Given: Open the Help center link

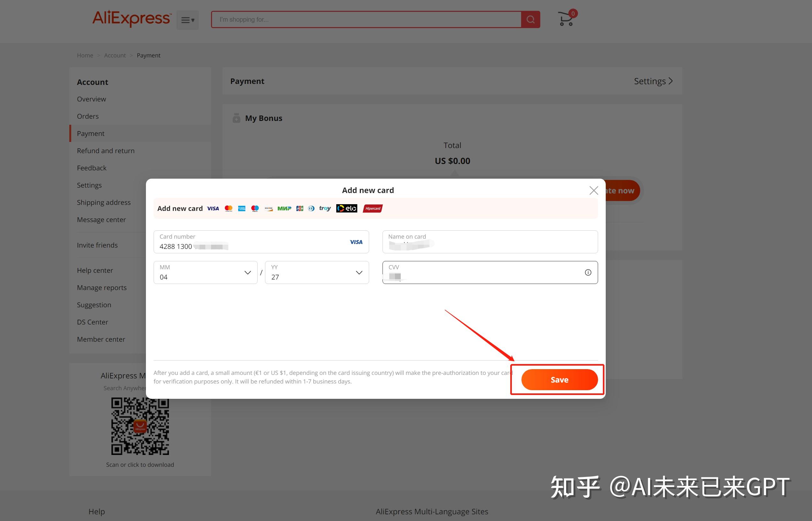Looking at the screenshot, I should [95, 270].
